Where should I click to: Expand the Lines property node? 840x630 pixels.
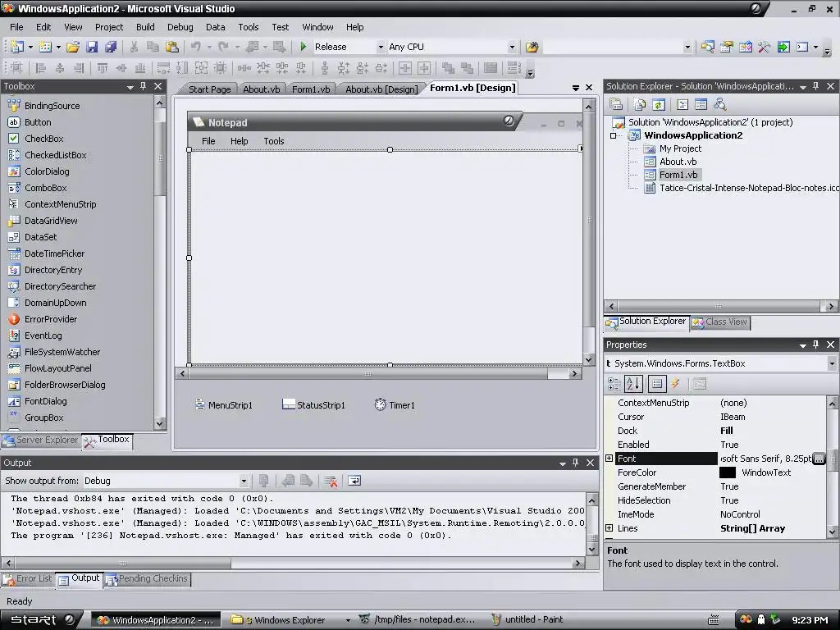point(609,528)
